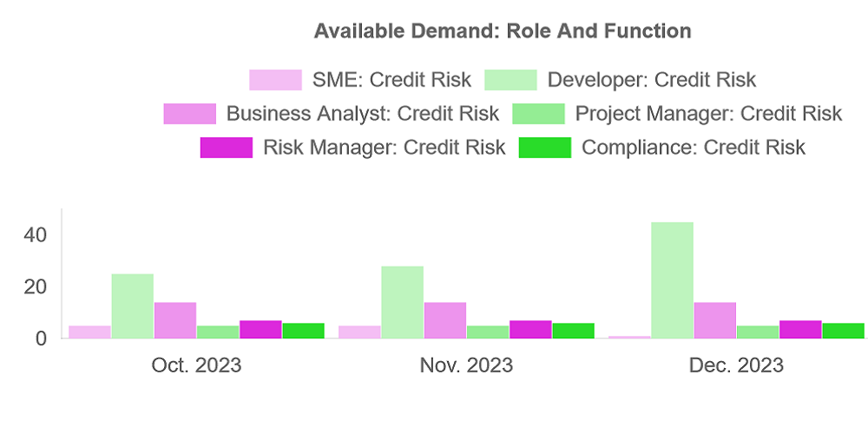Toggle Compliance: Credit Risk legend text

pos(693,148)
